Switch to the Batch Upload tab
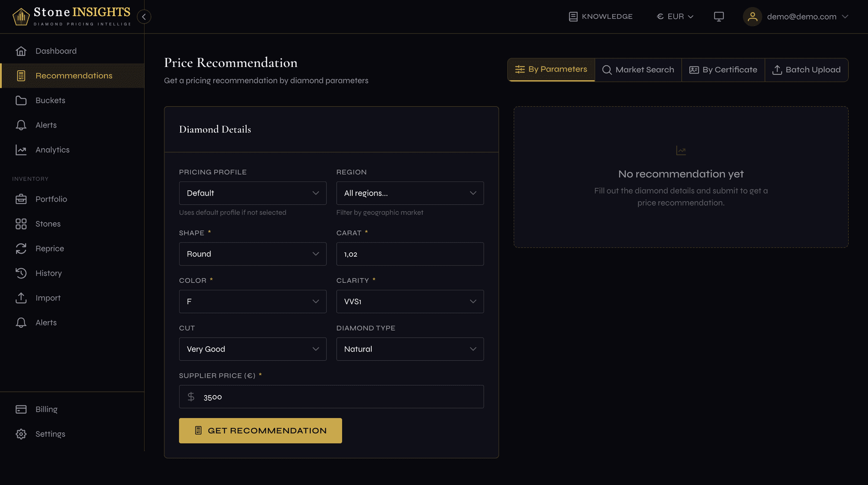 click(806, 70)
